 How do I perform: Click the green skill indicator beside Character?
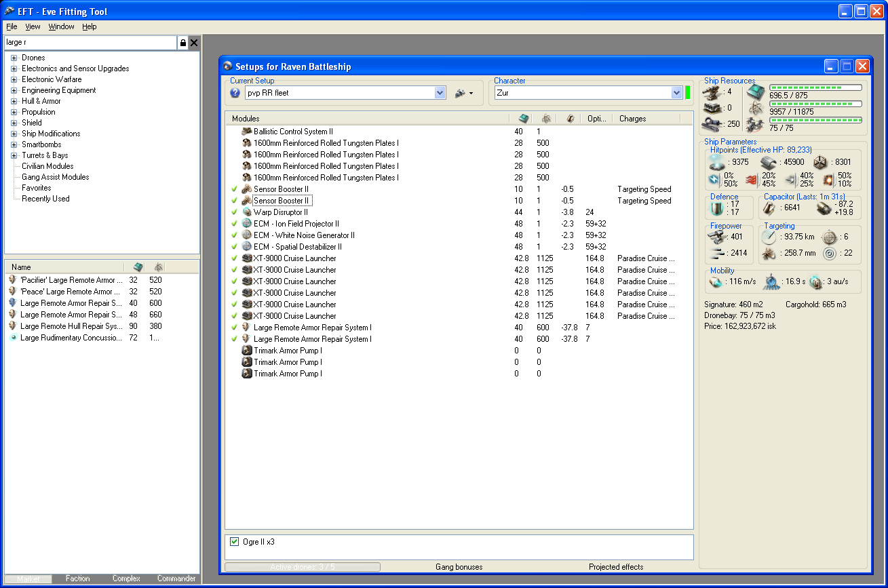(x=687, y=93)
